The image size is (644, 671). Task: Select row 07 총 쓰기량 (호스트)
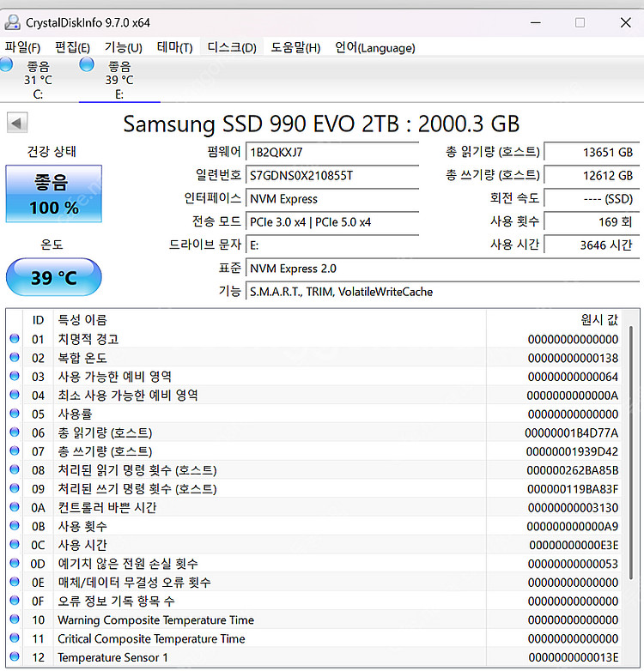pos(314,451)
